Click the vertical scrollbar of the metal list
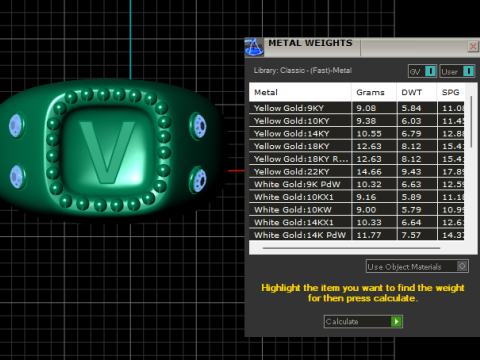Screen dimensions: 480x360 pos(471,122)
